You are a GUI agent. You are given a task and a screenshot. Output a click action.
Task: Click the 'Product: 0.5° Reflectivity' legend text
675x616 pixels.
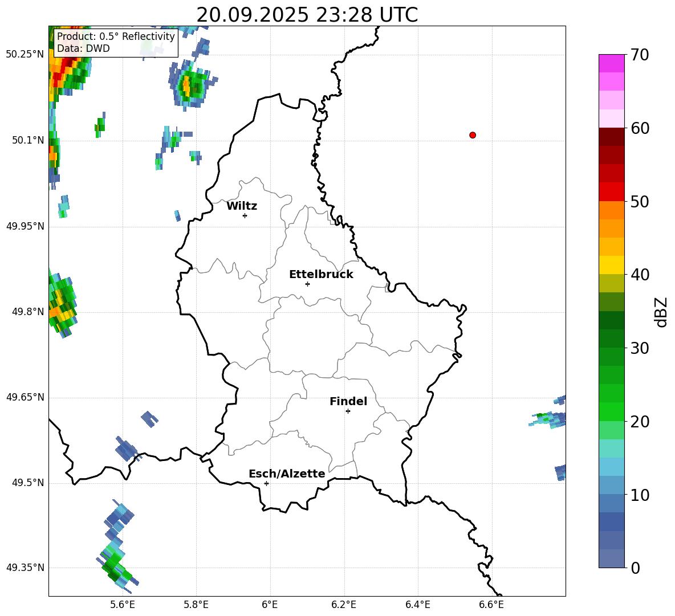(x=116, y=36)
